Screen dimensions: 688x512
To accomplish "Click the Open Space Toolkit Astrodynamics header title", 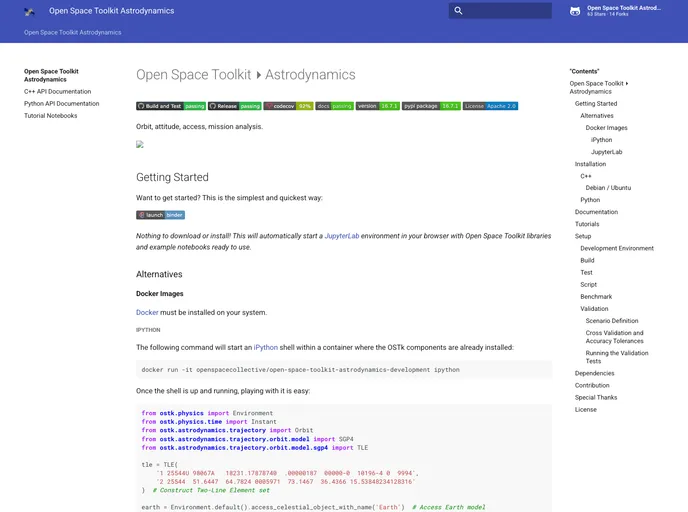I will coord(111,11).
